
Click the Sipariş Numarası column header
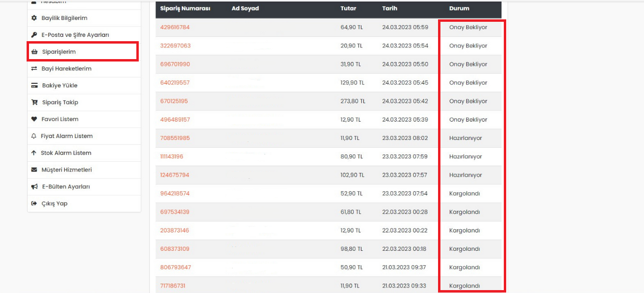[185, 9]
